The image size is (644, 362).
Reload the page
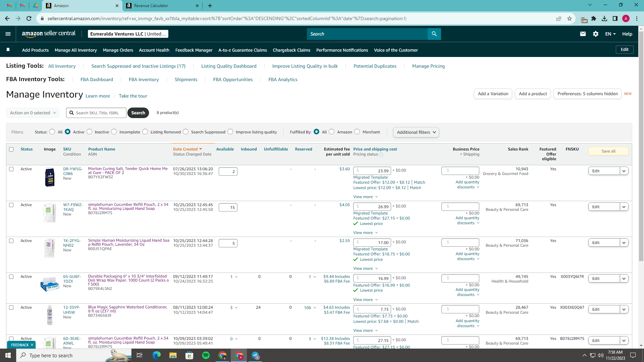29,18
